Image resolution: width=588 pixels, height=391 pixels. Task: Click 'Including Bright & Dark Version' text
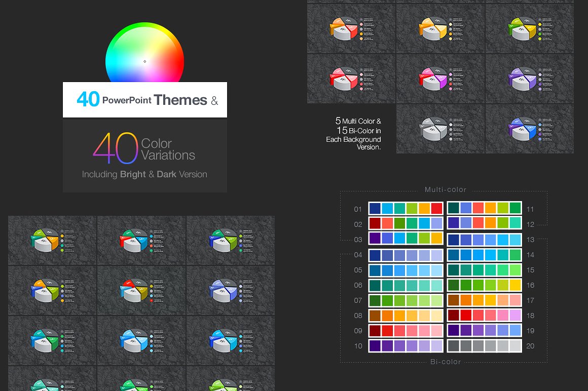[x=144, y=174]
